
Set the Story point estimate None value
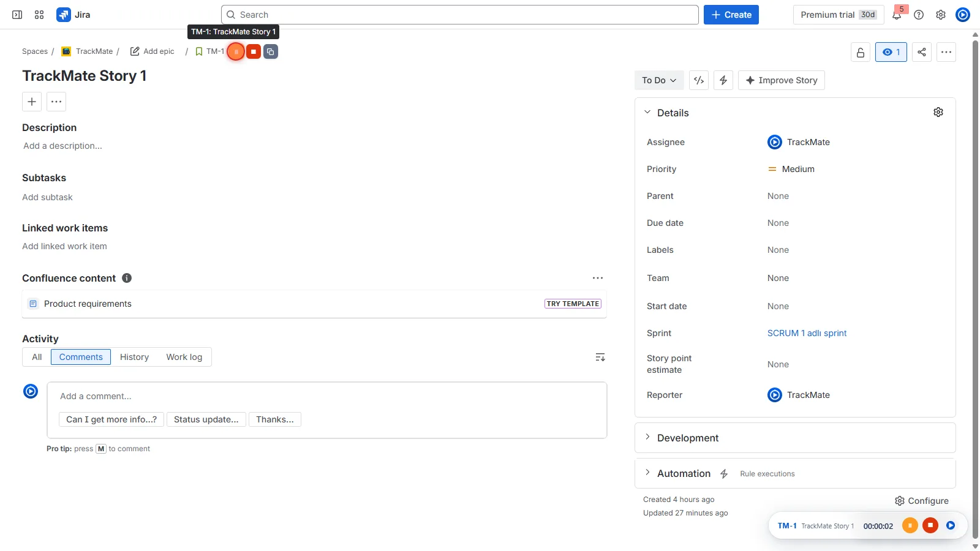[778, 364]
